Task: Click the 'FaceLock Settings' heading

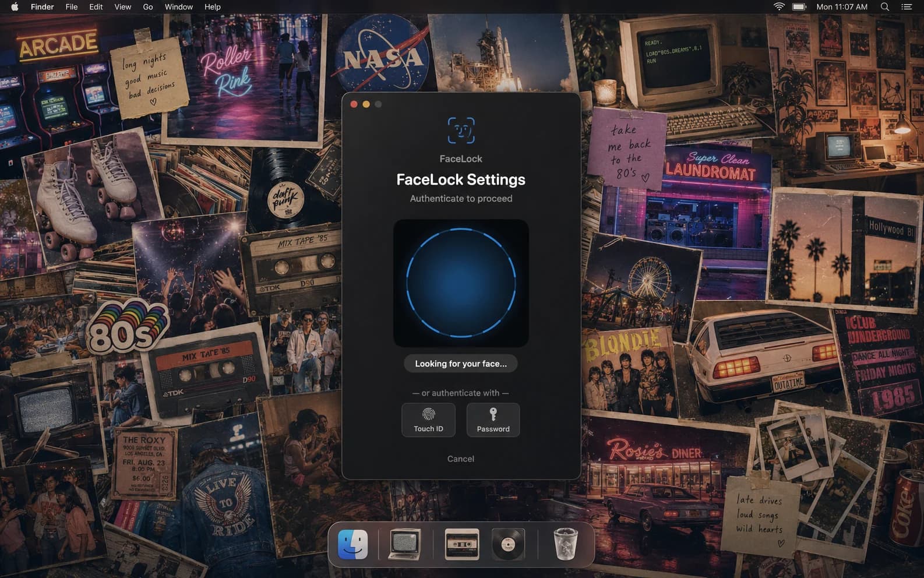Action: (x=461, y=179)
